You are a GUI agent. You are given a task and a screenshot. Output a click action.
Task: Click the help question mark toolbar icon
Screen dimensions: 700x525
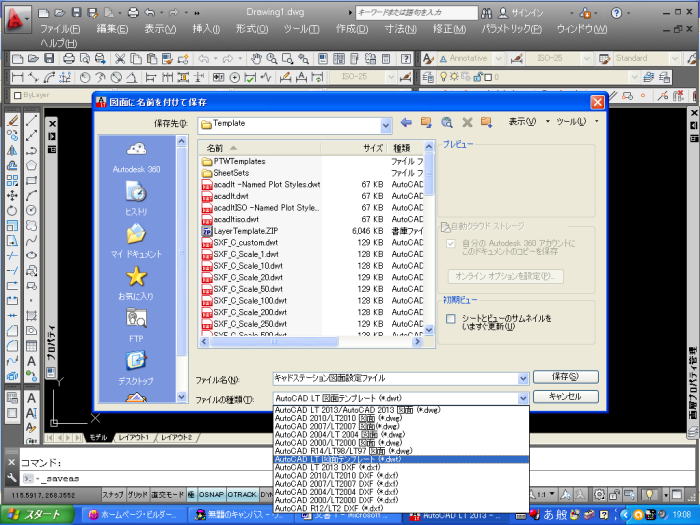406,58
